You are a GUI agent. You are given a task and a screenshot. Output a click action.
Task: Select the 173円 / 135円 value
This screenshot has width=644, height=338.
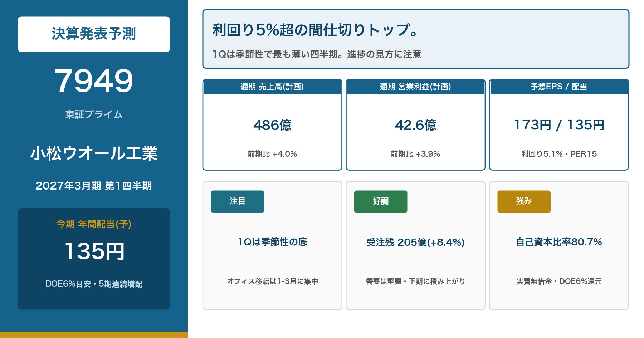tap(559, 125)
